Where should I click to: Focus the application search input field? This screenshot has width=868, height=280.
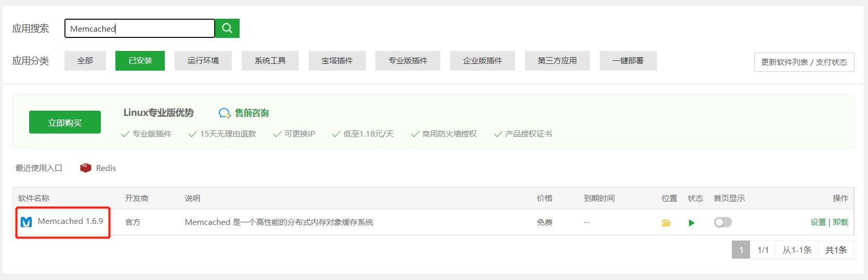coord(139,28)
